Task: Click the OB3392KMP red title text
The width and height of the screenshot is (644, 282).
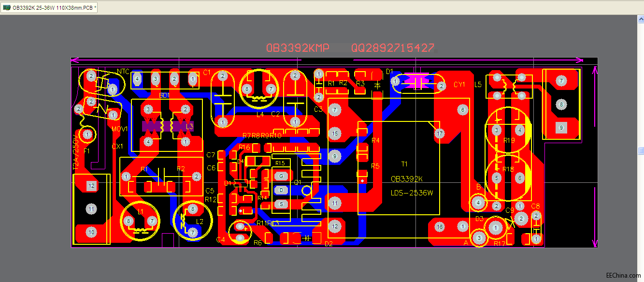Action: (x=298, y=48)
